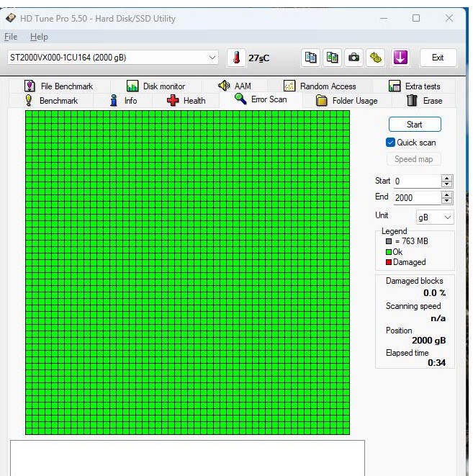Click the second copy results icon
Image resolution: width=473 pixels, height=476 pixels.
click(x=332, y=58)
